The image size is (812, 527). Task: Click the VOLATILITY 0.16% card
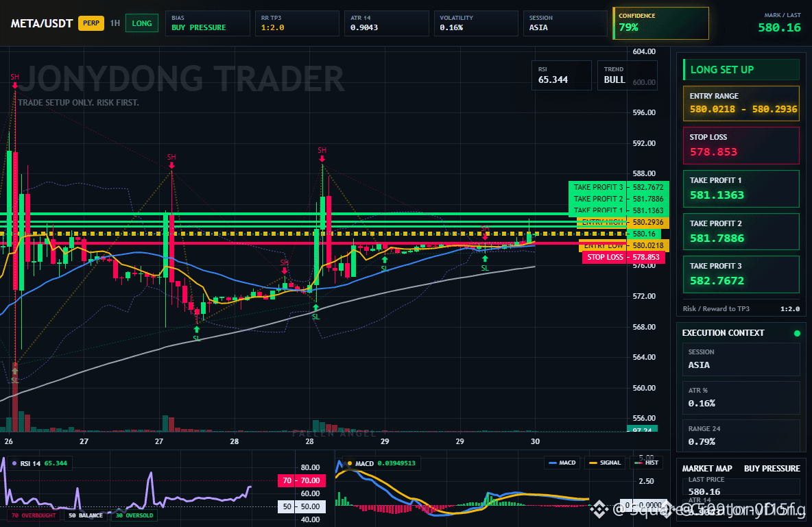pos(476,23)
